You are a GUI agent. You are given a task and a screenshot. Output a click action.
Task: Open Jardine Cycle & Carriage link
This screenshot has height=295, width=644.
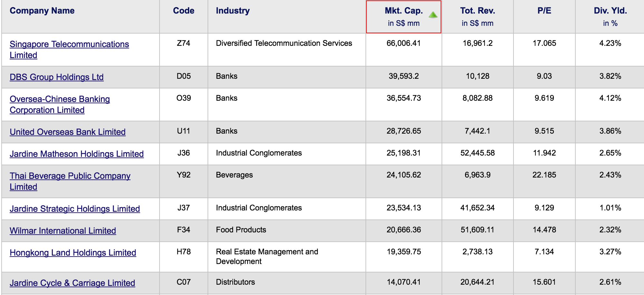[x=72, y=283]
